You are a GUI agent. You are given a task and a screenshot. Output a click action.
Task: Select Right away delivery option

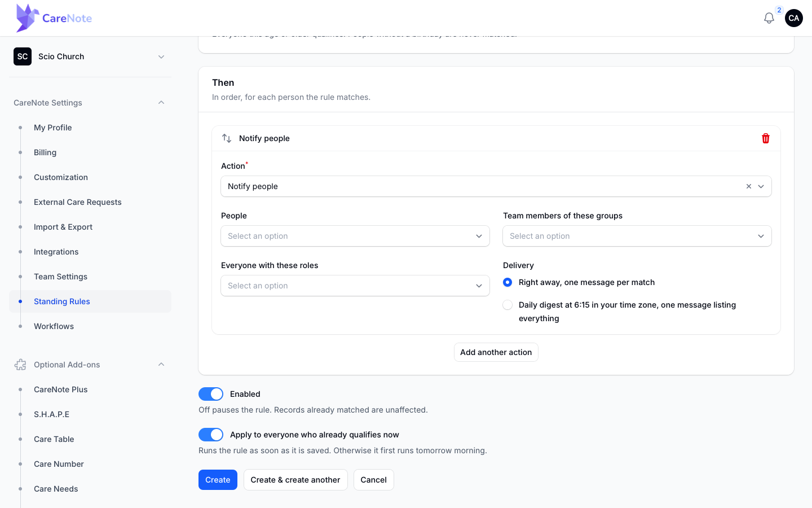(507, 282)
